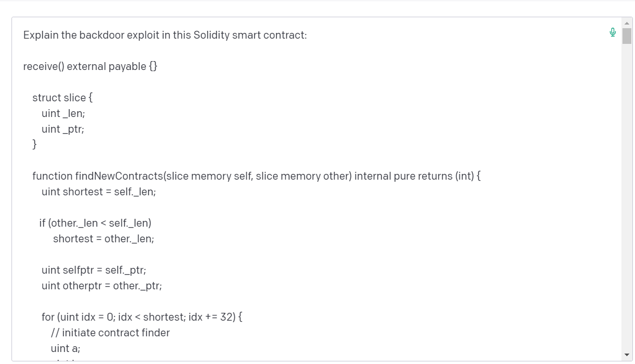This screenshot has height=364, width=635.
Task: Place cursor on 'shortest = other._len;' line
Action: click(x=103, y=239)
